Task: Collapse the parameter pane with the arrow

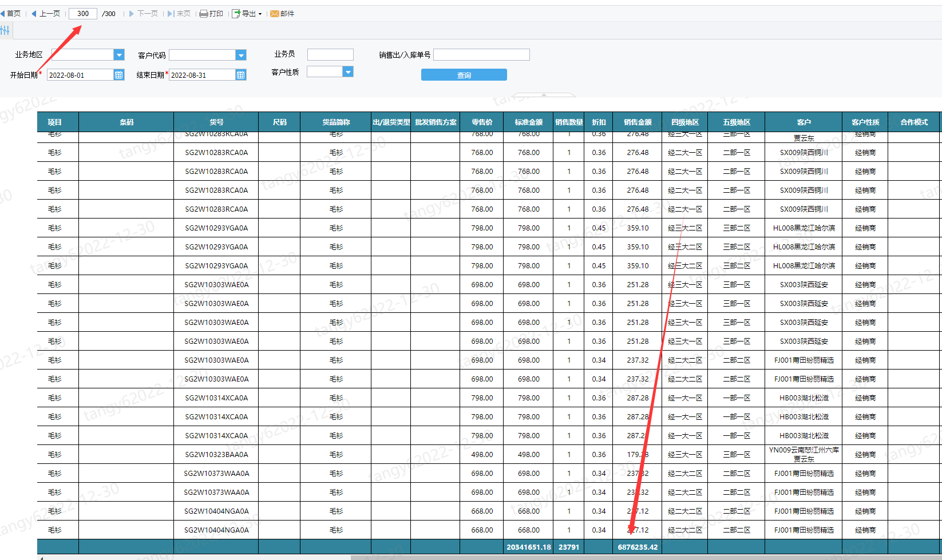Action: click(544, 94)
